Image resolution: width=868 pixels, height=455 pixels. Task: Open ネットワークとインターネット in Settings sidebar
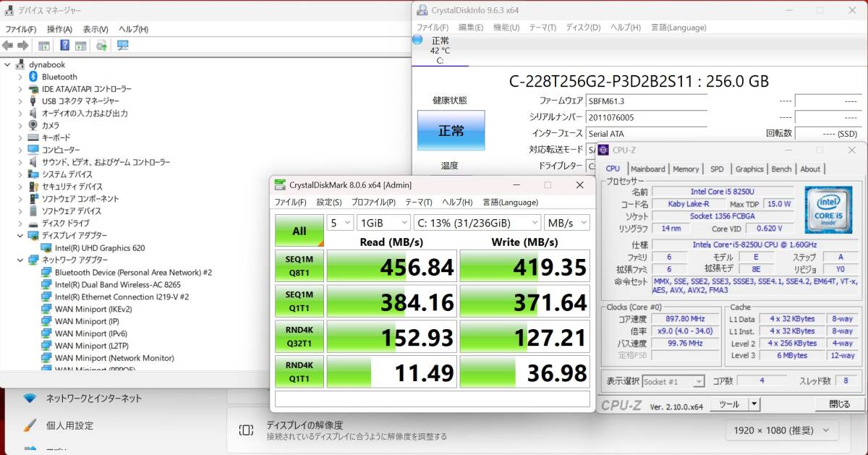(x=94, y=398)
